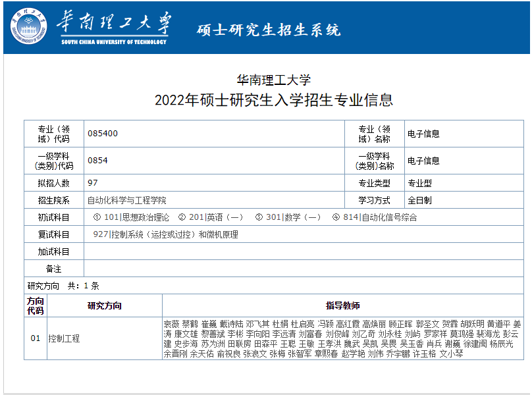Click the 专业类型 label cell

pyautogui.click(x=375, y=183)
